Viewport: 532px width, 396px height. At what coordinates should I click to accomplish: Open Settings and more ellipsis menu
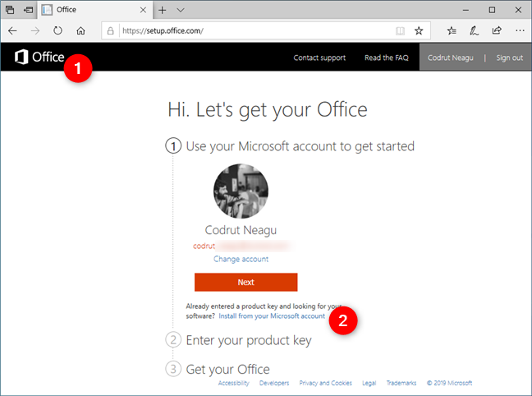coord(519,30)
